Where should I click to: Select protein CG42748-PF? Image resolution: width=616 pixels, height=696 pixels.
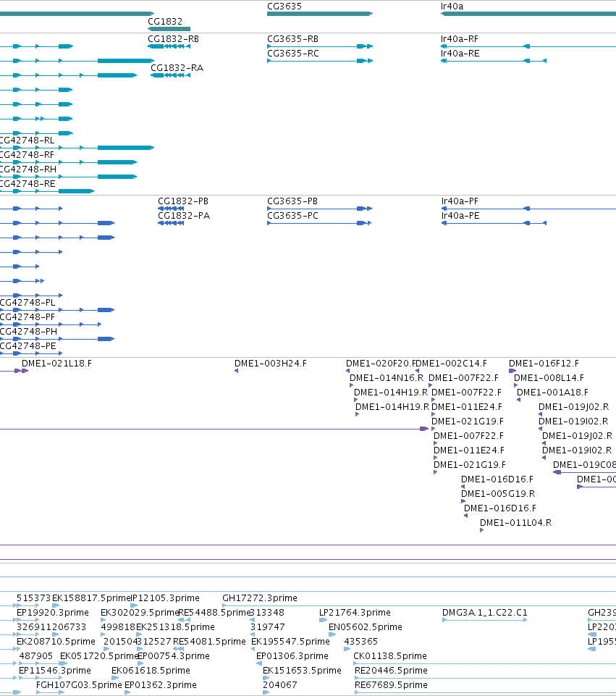tap(28, 317)
